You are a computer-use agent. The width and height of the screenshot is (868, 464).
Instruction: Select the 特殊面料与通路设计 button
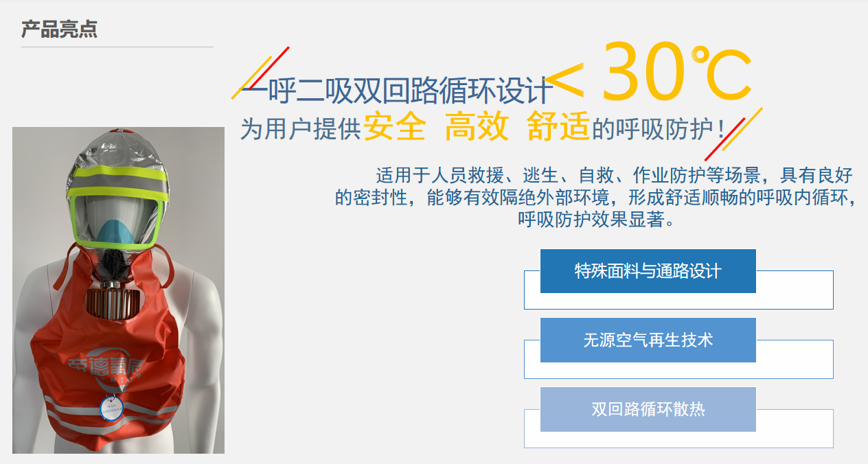click(x=648, y=271)
